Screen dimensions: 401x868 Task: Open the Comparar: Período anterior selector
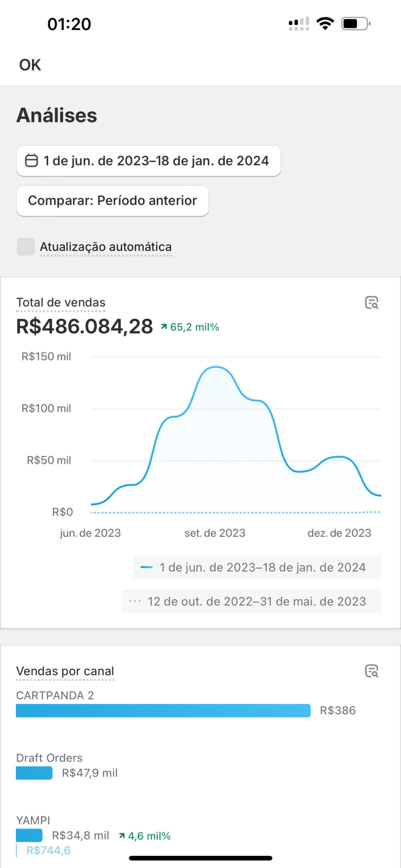pyautogui.click(x=112, y=201)
